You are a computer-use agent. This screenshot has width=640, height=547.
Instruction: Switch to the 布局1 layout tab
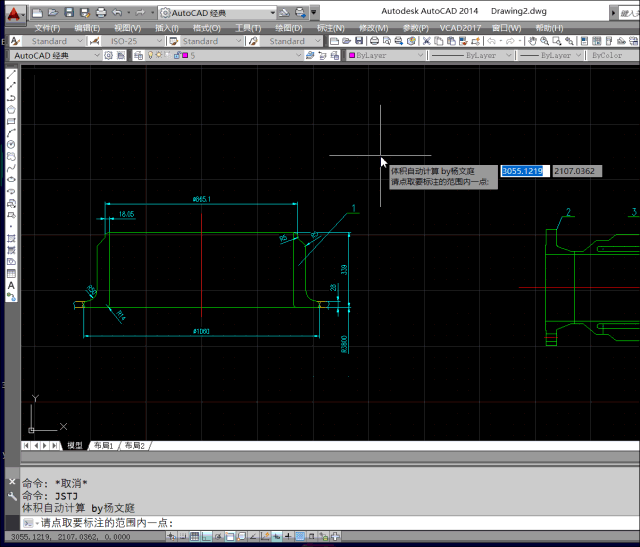pos(103,445)
